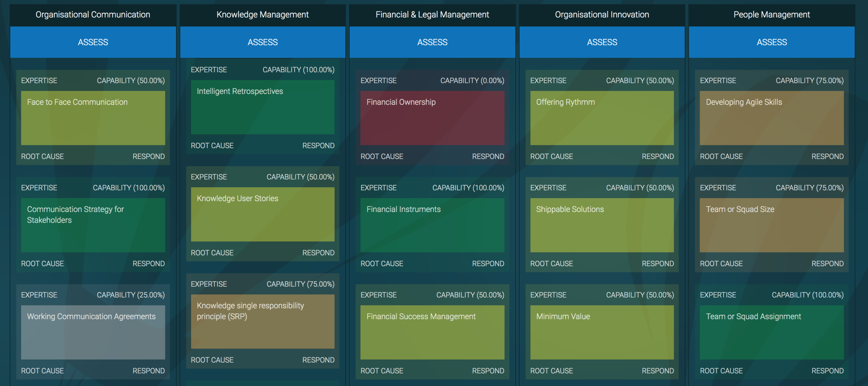Viewport: 868px width, 386px height.
Task: Click CAPABILITY (100.00%) for Communication Strategy for Stakeholders
Action: click(x=129, y=188)
